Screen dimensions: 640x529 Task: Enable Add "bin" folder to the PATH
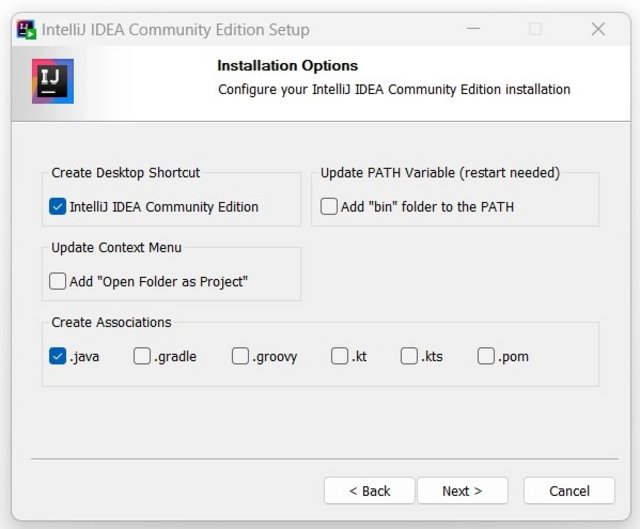point(329,207)
